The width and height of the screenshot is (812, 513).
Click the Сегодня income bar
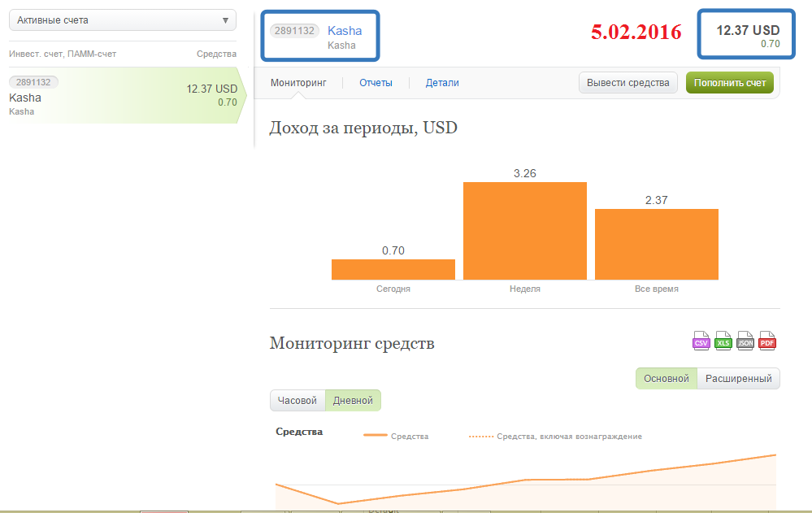click(x=393, y=269)
